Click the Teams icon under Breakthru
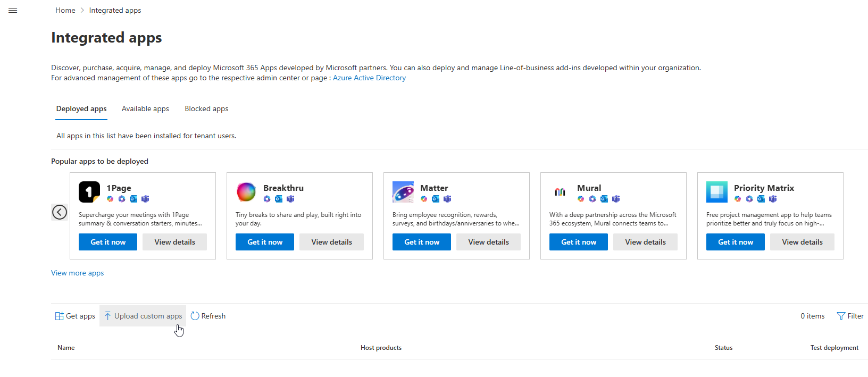The image size is (868, 377). click(290, 199)
